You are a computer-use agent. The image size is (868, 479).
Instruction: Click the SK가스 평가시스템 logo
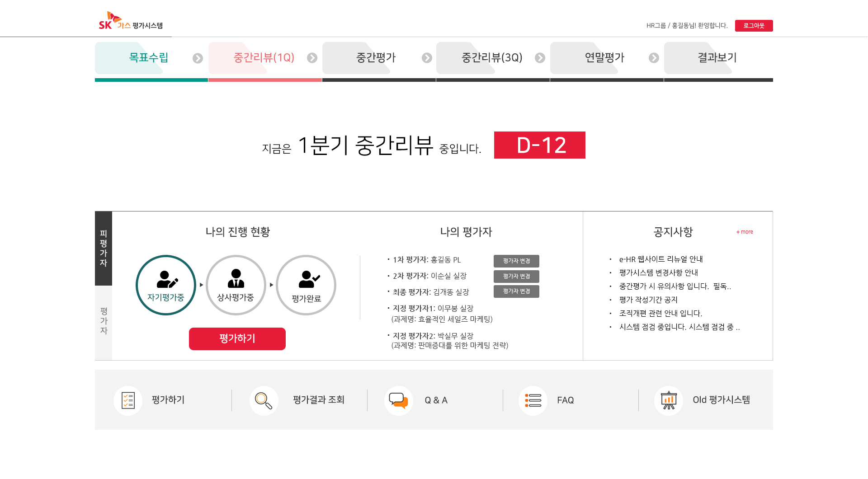pos(131,22)
